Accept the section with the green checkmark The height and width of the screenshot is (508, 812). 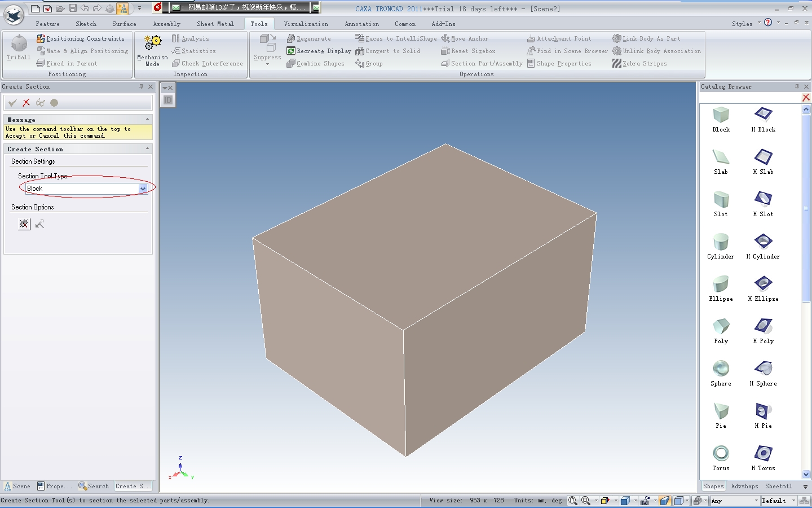tap(12, 103)
